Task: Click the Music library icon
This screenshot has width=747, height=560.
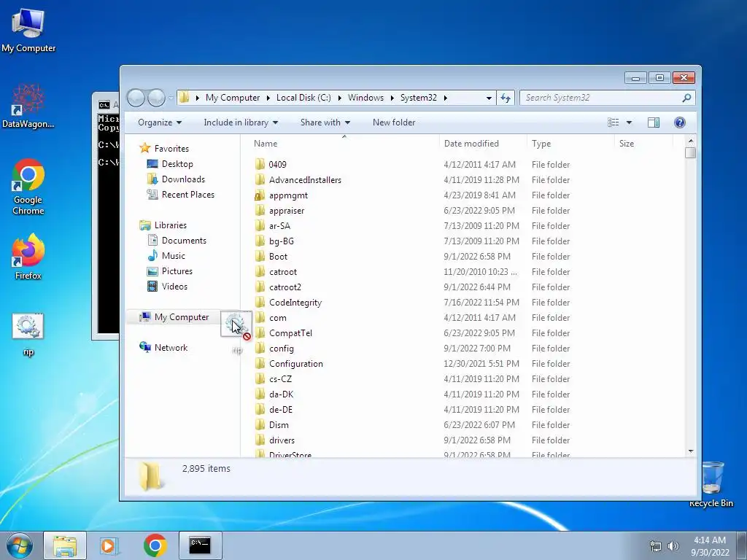Action: tap(152, 256)
